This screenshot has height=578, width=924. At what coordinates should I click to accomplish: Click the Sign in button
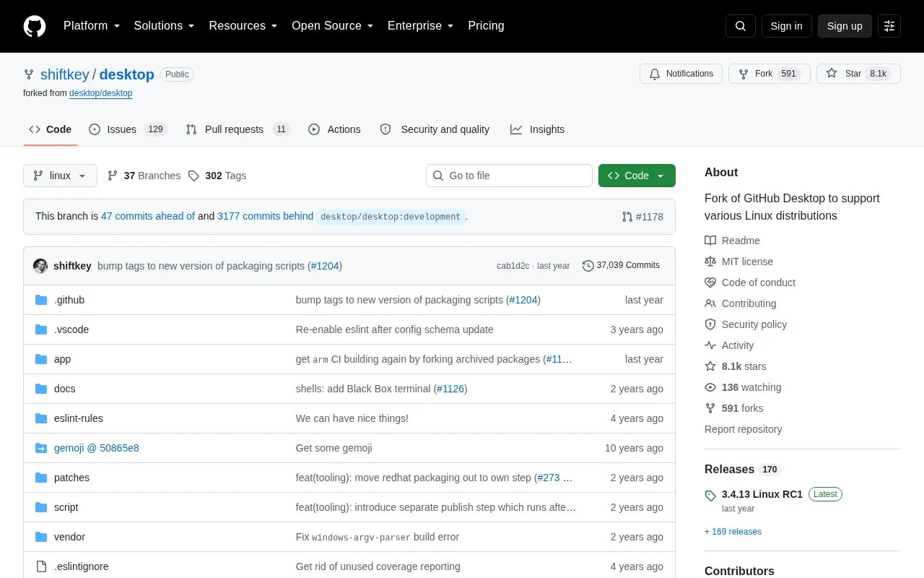pos(786,26)
